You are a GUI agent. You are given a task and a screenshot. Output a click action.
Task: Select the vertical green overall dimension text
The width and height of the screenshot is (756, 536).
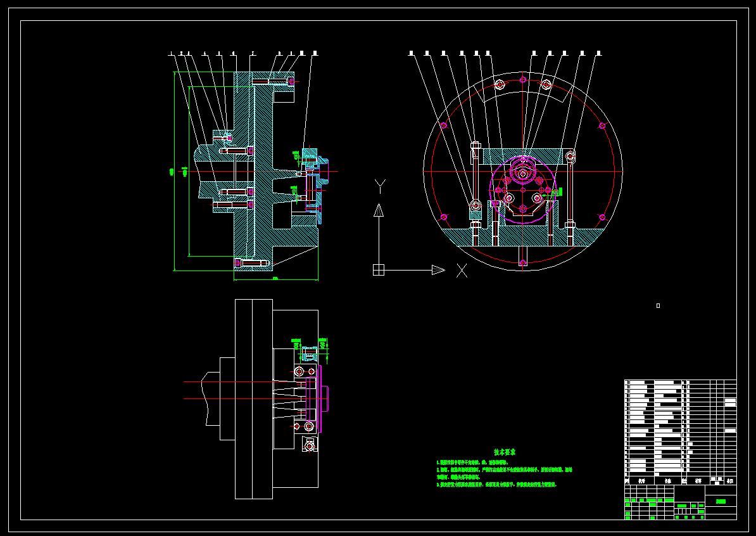coord(172,172)
